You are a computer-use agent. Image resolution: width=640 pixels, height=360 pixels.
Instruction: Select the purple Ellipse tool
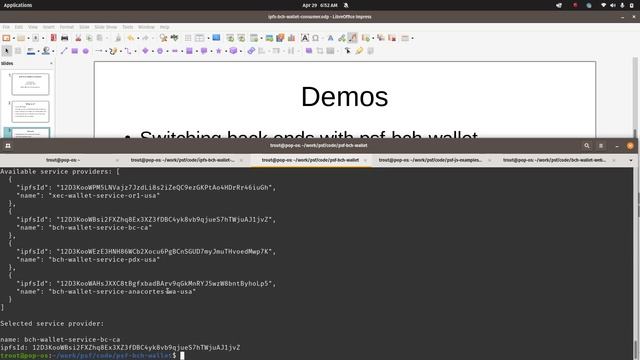[86, 51]
